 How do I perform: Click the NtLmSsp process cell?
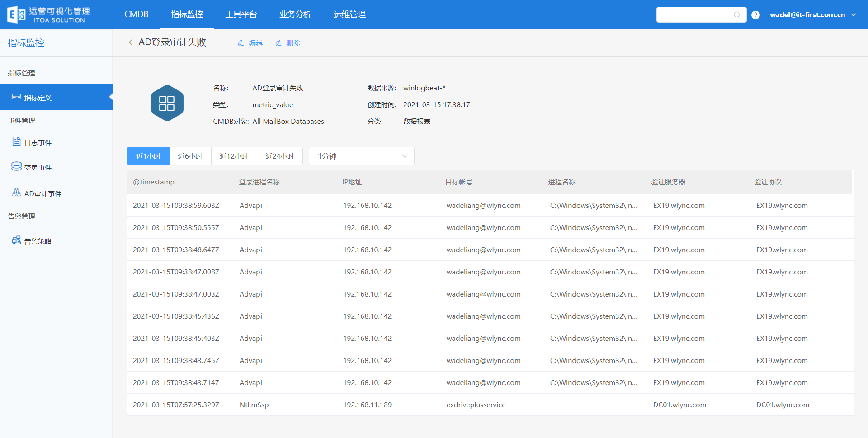point(254,405)
